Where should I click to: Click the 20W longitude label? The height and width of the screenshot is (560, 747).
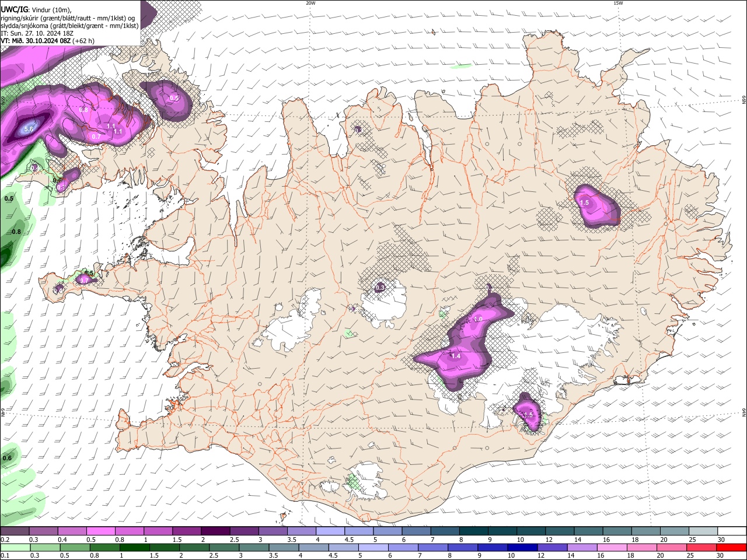click(310, 3)
